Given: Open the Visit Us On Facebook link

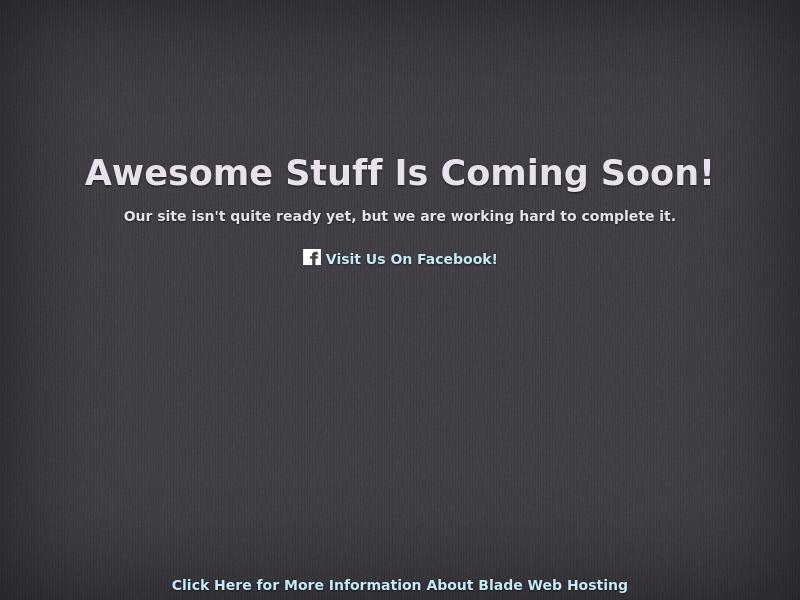Looking at the screenshot, I should [x=411, y=259].
